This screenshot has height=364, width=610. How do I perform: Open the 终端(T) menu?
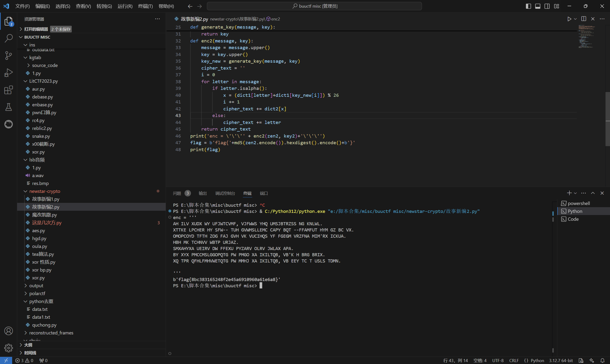click(145, 6)
